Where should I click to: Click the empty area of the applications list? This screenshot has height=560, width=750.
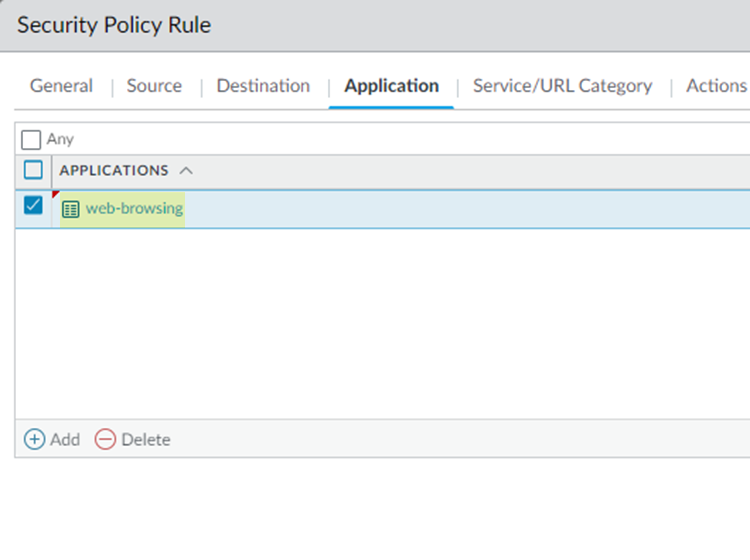click(380, 320)
